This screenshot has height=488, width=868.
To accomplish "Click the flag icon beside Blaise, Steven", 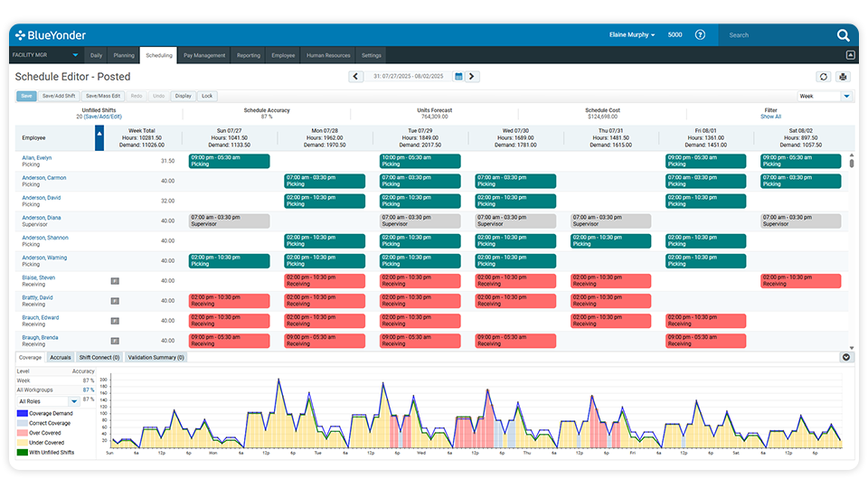I will coord(115,281).
